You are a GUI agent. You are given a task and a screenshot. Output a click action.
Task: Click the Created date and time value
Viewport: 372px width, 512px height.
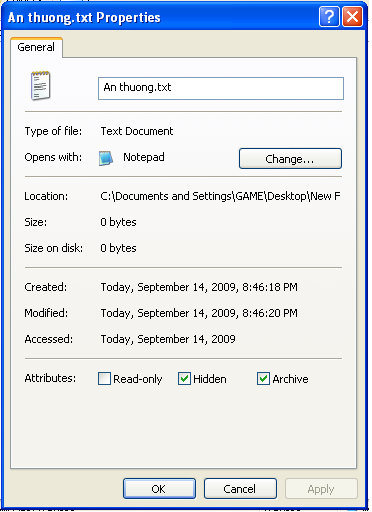coord(199,287)
